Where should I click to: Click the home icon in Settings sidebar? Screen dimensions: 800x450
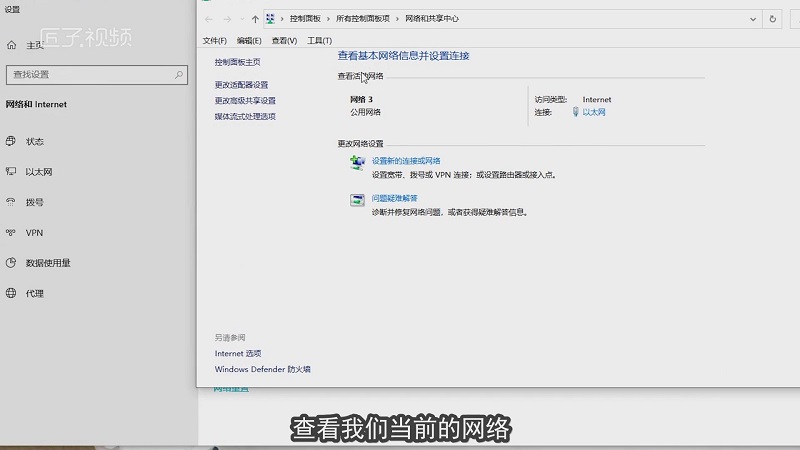(11, 45)
